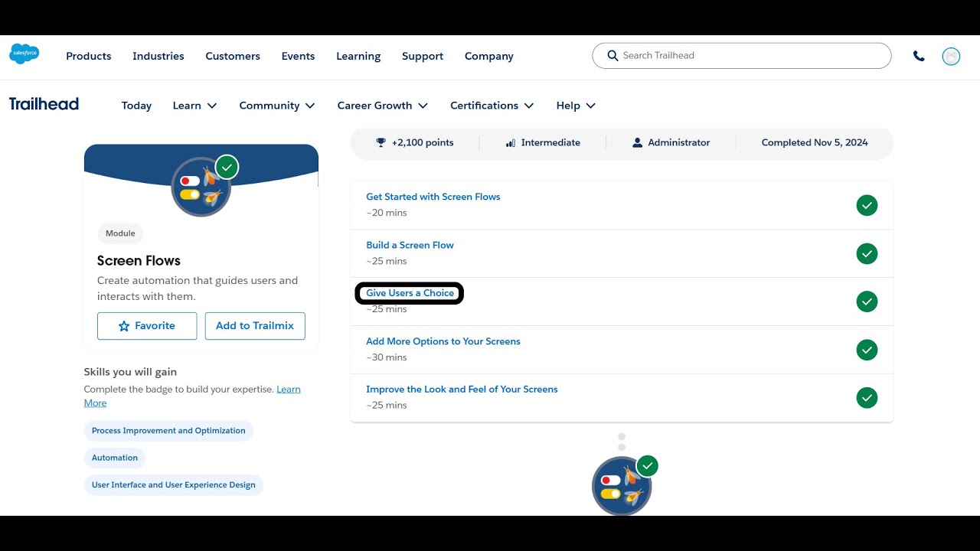Click the trophy points icon
Viewport: 980px width, 551px height.
tap(381, 142)
